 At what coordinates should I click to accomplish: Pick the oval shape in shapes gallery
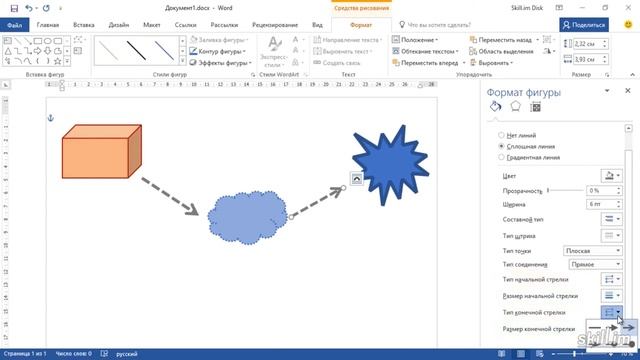48,41
